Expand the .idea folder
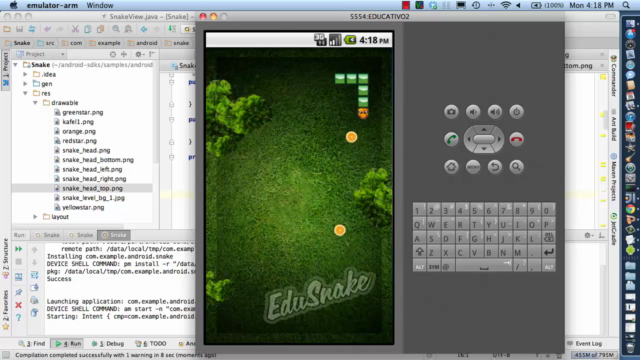This screenshot has height=360, width=640. coord(25,74)
